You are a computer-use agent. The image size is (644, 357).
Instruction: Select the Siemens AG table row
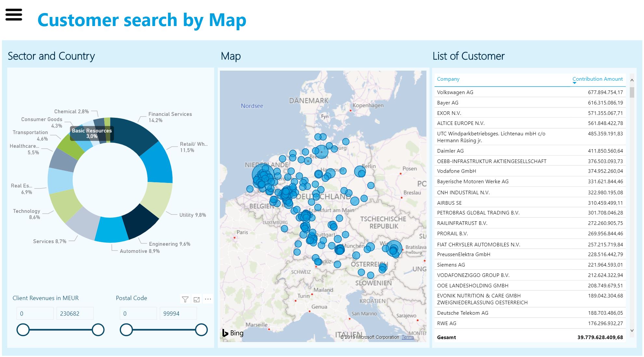click(451, 265)
